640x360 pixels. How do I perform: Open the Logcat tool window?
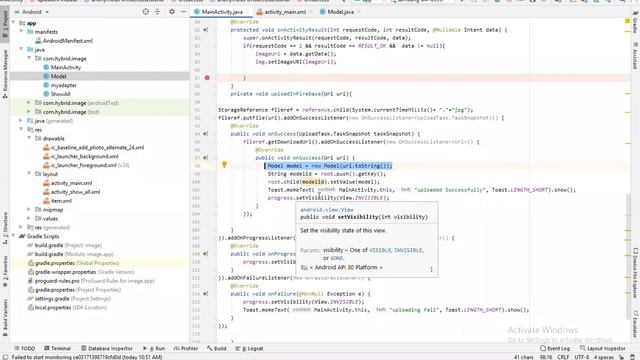(x=249, y=349)
